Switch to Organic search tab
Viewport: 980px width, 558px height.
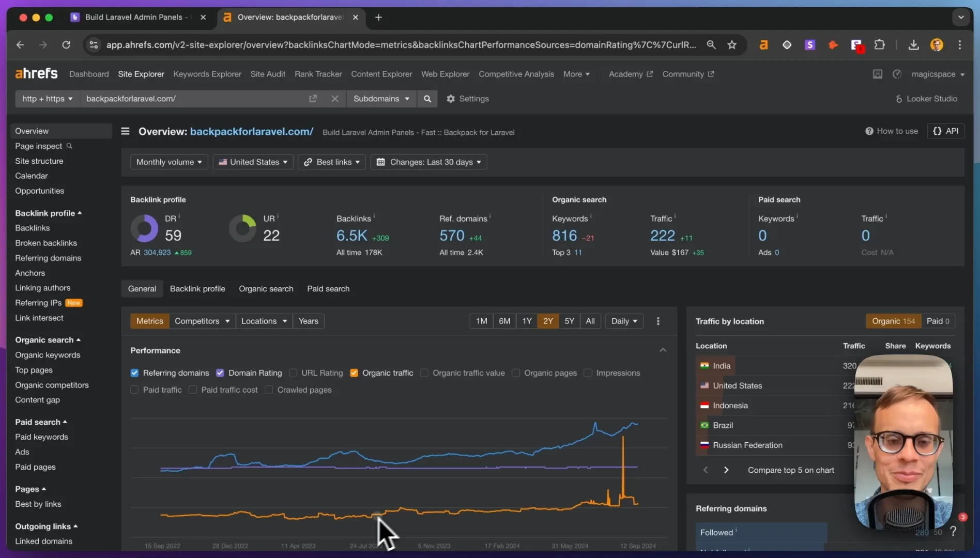266,289
